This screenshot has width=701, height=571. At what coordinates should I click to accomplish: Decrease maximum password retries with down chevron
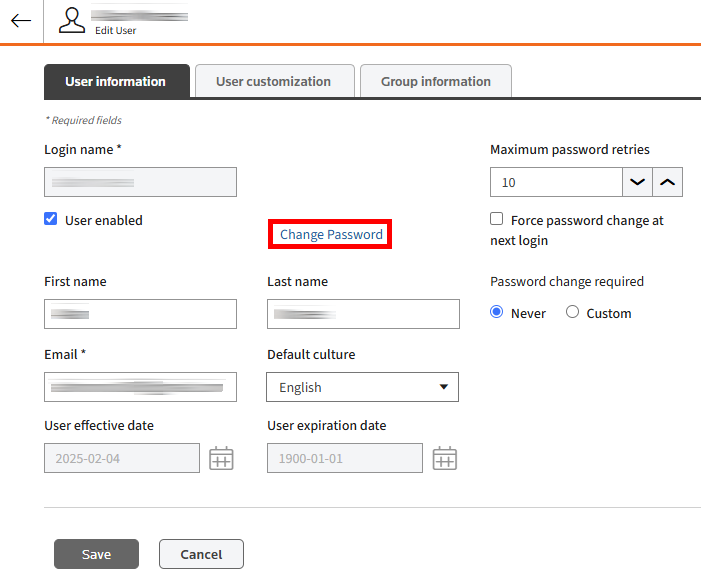coord(637,182)
